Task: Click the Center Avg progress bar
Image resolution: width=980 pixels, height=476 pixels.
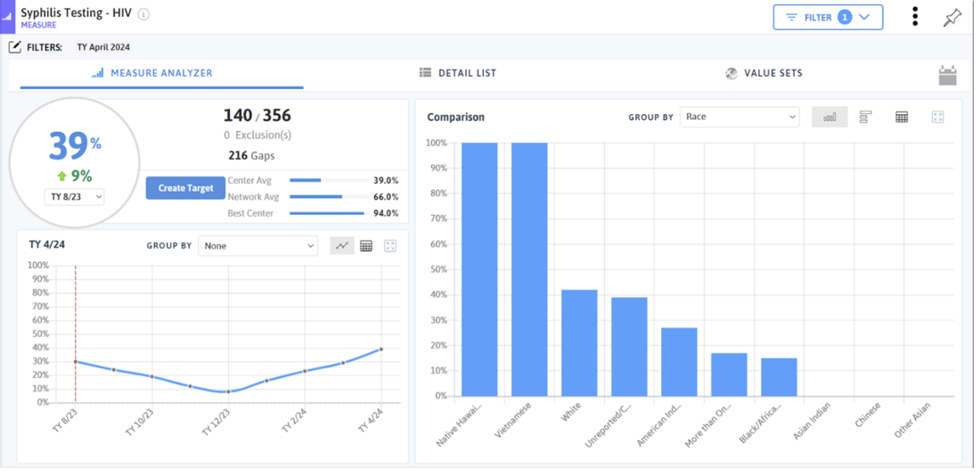Action: [x=329, y=180]
